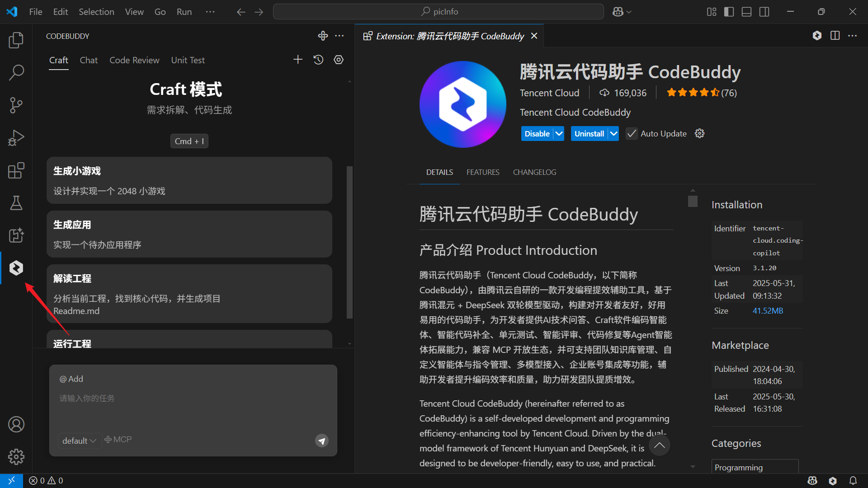Viewport: 868px width, 488px height.
Task: Go forward with the navigation arrow
Action: coord(259,12)
